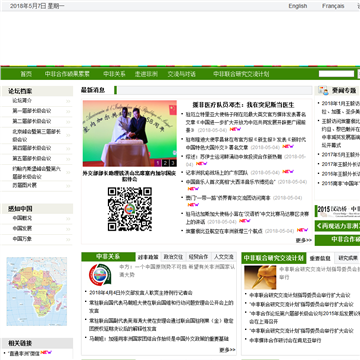Viewport: 360px width, 360px height.
Task: Click the chevron beside 约翰内斯堡峰会暨第六届部长级会议
Action: pos(68,173)
